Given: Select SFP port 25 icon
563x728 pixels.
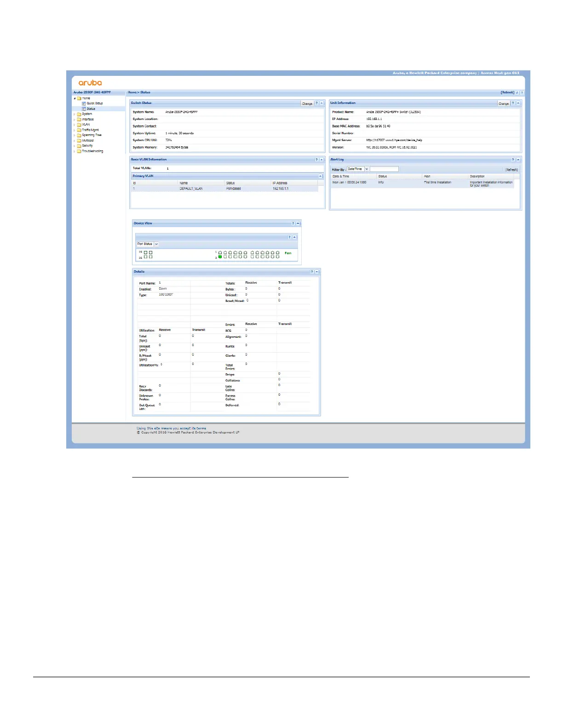Looking at the screenshot, I should tap(146, 252).
